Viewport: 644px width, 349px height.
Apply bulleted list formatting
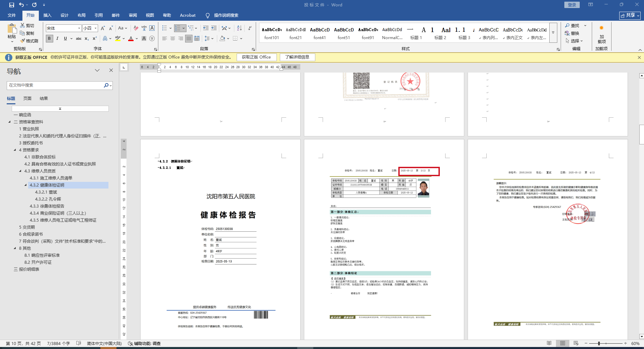pos(164,28)
